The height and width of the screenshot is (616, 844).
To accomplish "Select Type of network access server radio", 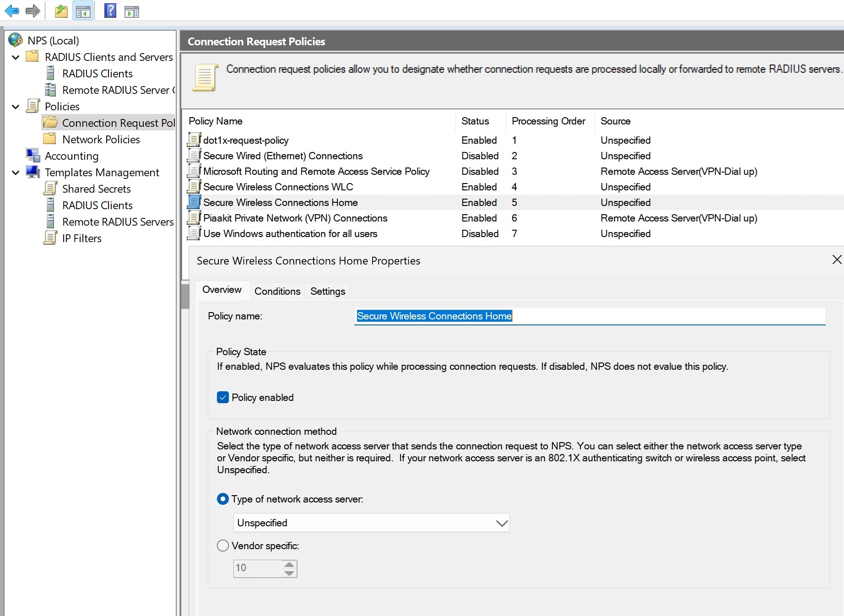I will (x=223, y=499).
